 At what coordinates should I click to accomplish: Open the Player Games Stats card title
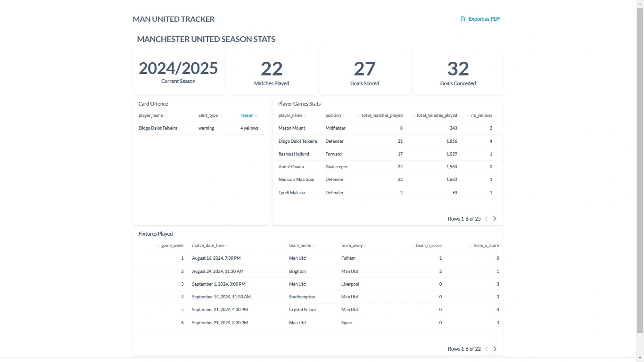click(299, 104)
